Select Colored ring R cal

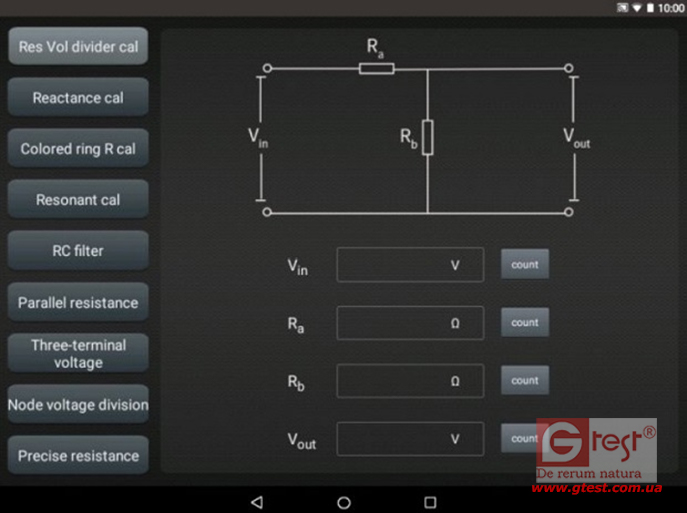(78, 149)
